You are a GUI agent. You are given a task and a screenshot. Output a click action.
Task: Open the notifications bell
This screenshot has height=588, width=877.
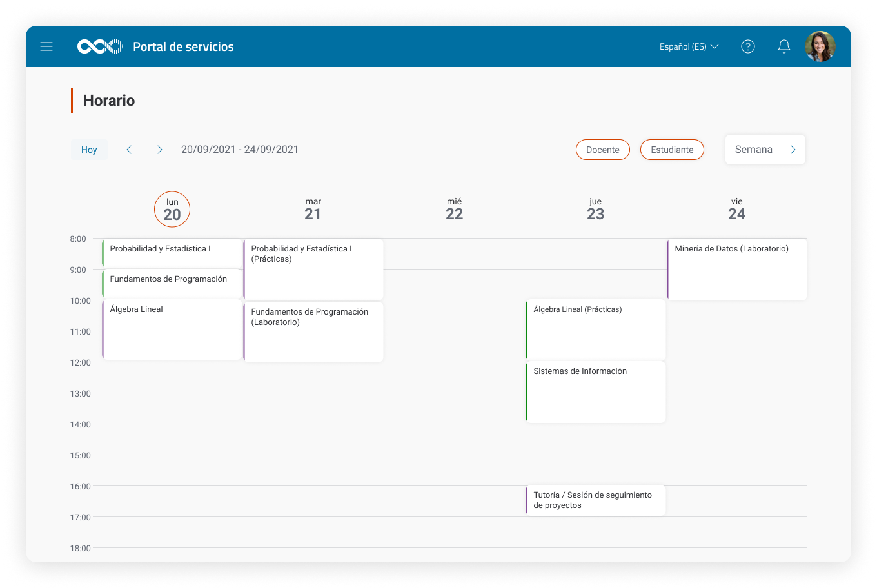tap(783, 46)
